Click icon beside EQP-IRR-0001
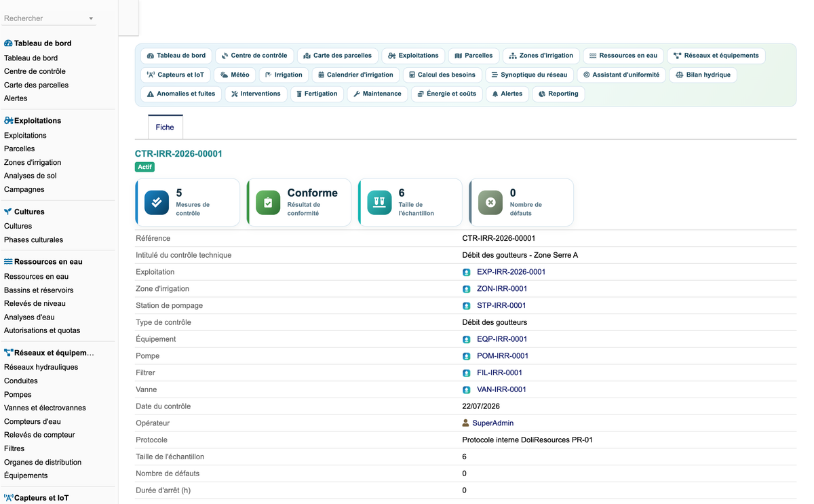The image size is (814, 504). (467, 339)
